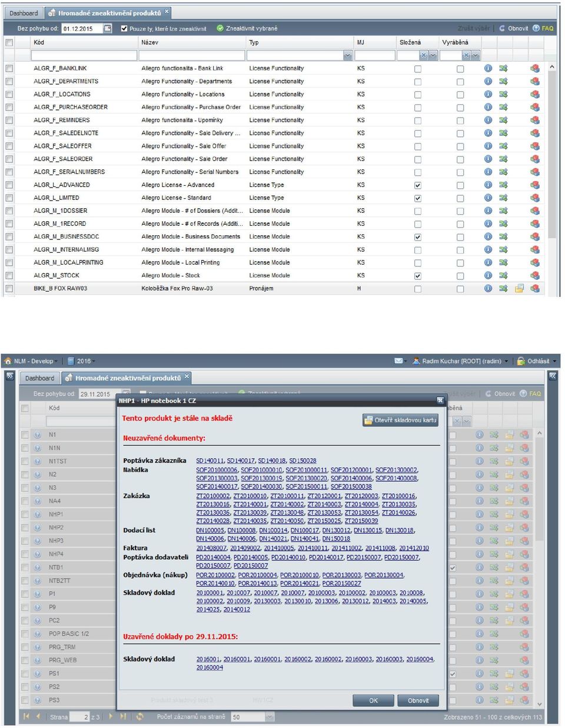Open yellow stock card icon on BIKE_B FOX RAW03 row
The height and width of the screenshot is (728, 565).
pos(519,288)
